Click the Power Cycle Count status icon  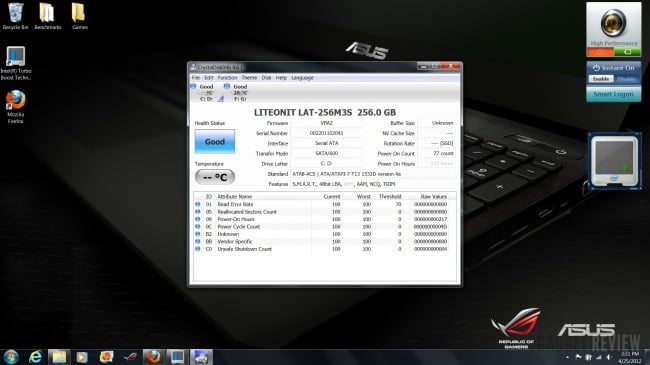pyautogui.click(x=198, y=226)
